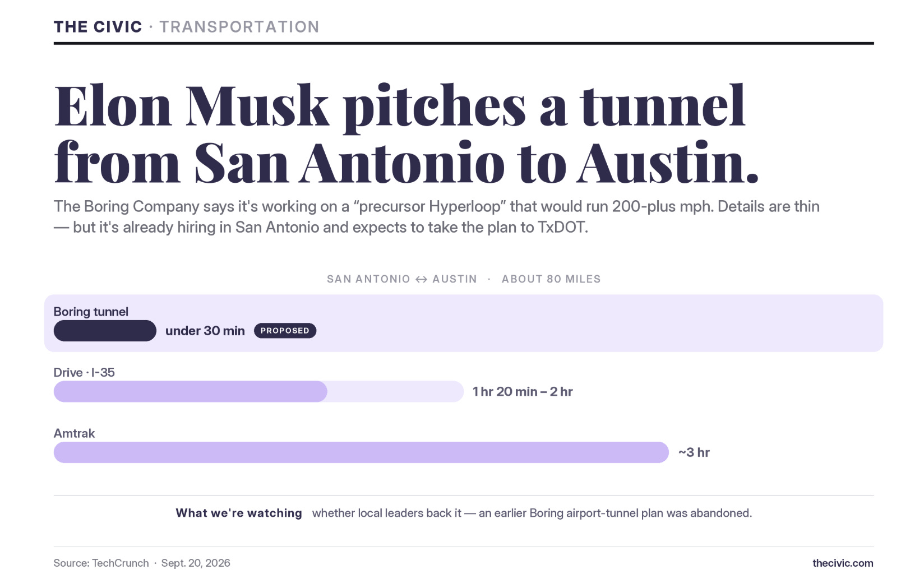The height and width of the screenshot is (583, 924).
Task: Click the 'Amtrak' row title
Action: [74, 433]
